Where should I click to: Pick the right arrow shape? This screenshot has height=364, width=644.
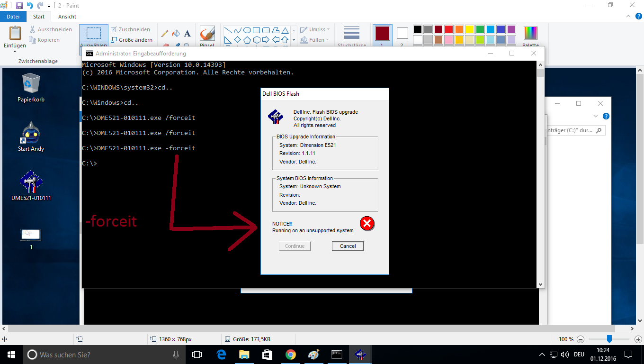tap(266, 40)
